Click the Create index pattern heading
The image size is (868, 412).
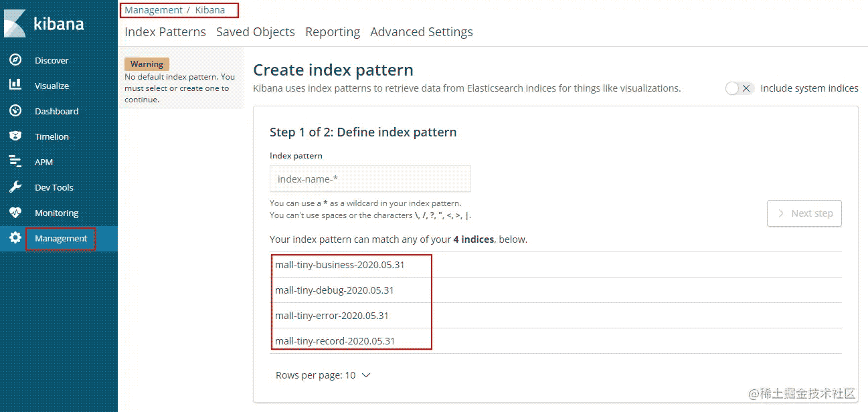click(x=333, y=70)
